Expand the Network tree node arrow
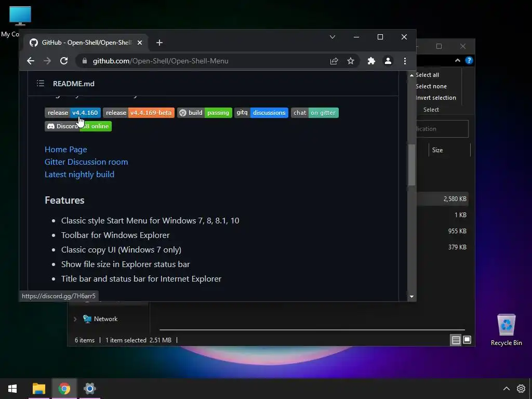532x399 pixels. click(x=75, y=320)
